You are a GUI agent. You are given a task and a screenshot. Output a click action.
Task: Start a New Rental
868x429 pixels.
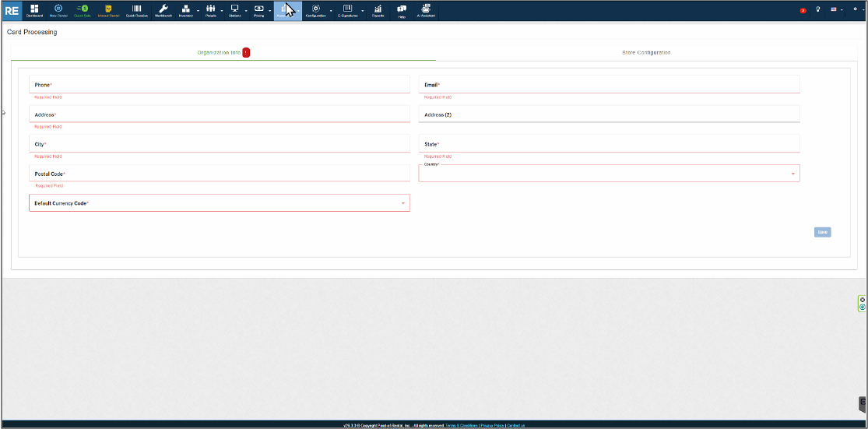(58, 10)
